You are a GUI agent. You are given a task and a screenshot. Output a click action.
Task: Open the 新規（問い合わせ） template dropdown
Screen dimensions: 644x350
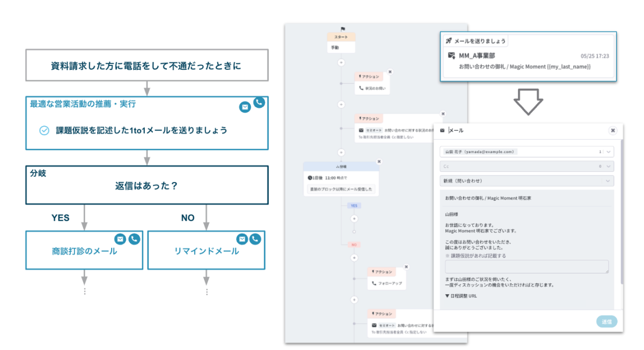point(609,181)
